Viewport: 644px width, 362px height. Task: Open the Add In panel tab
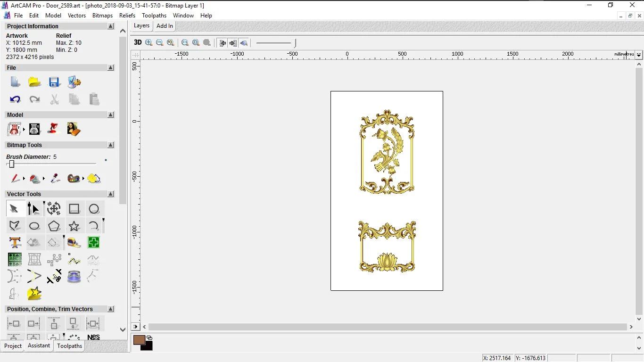click(x=165, y=26)
